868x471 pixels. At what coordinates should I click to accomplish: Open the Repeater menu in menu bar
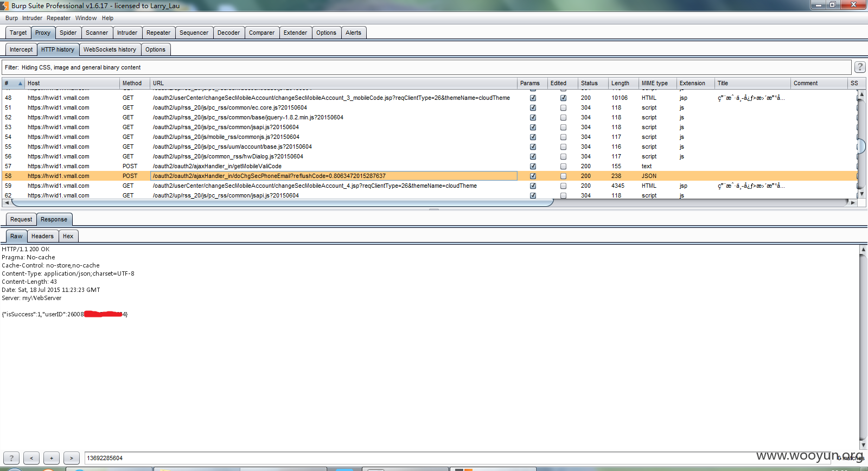tap(59, 18)
